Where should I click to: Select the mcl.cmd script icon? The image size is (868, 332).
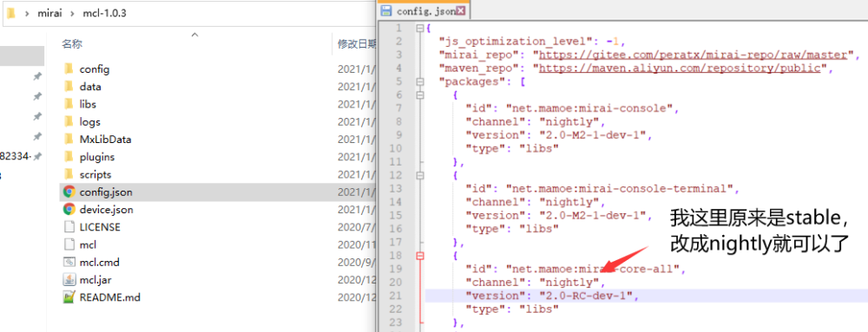point(69,262)
